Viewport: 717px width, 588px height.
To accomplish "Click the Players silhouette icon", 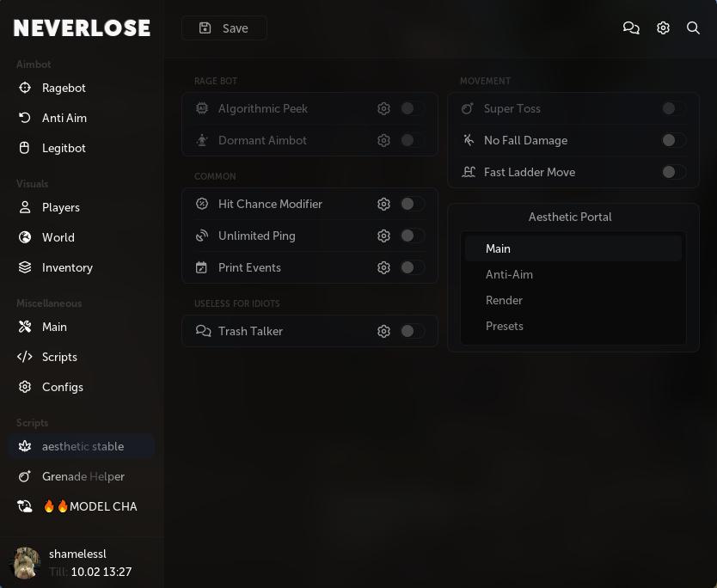I will [x=25, y=207].
